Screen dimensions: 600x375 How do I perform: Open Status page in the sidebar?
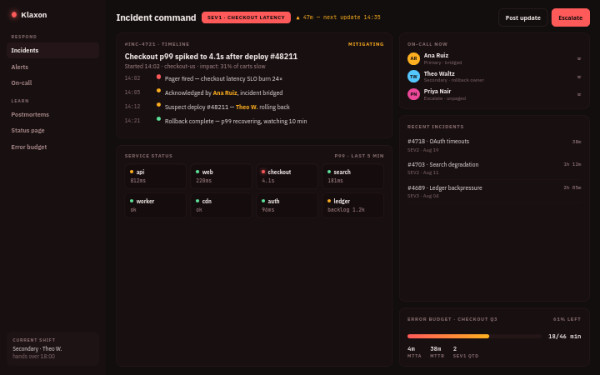coord(53,130)
